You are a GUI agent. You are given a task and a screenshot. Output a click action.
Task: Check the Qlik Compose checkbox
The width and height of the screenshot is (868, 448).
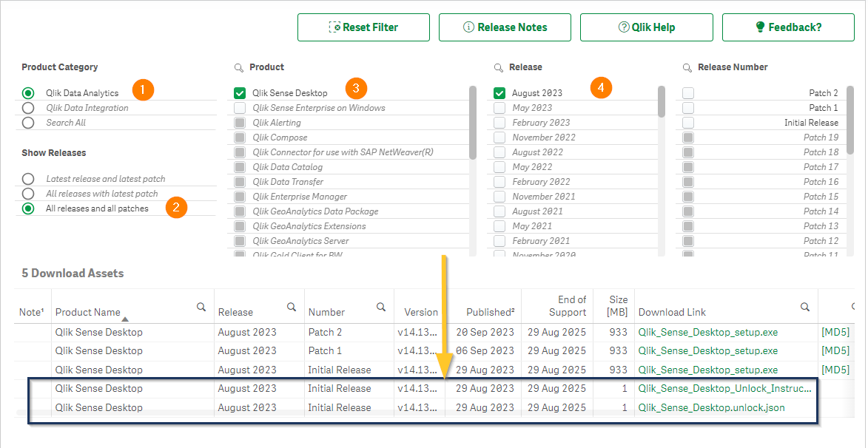point(240,138)
